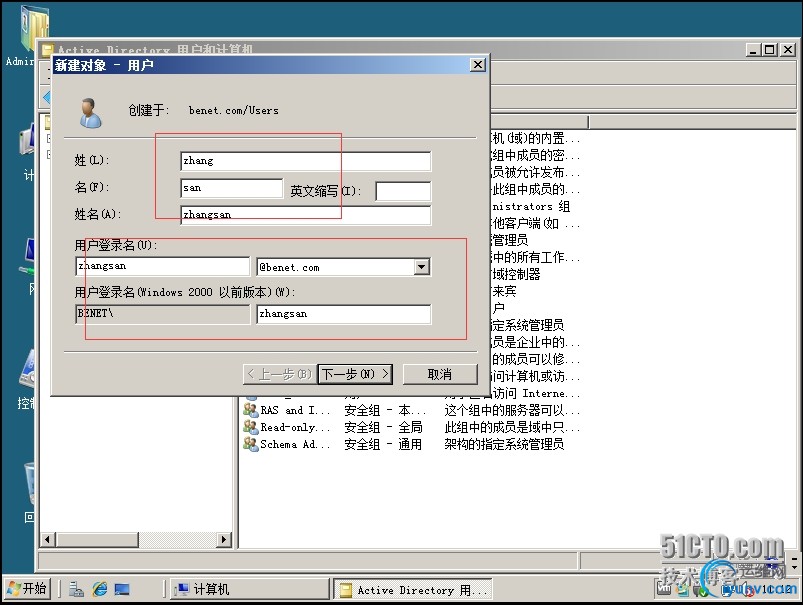Click 安全组 - 全局 in the Read-only row

pos(383,427)
